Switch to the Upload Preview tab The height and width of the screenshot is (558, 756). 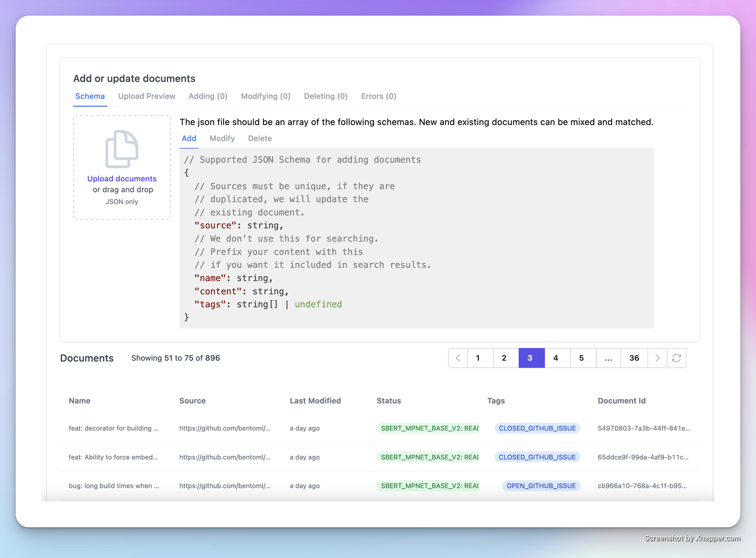147,96
